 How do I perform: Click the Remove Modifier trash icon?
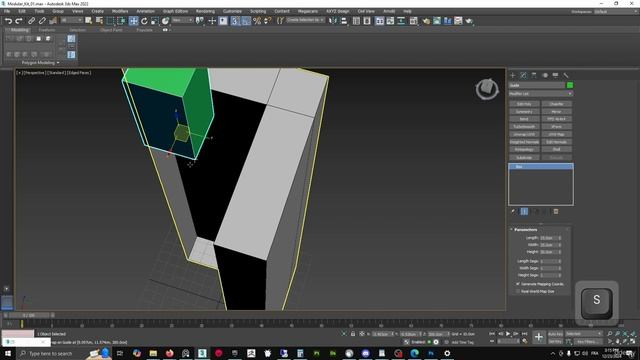[x=556, y=211]
